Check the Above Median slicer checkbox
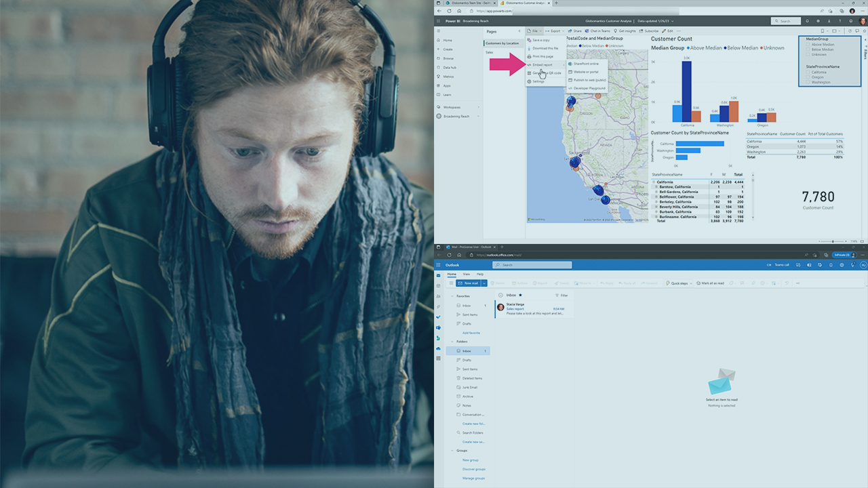Image resolution: width=868 pixels, height=488 pixels. (808, 45)
